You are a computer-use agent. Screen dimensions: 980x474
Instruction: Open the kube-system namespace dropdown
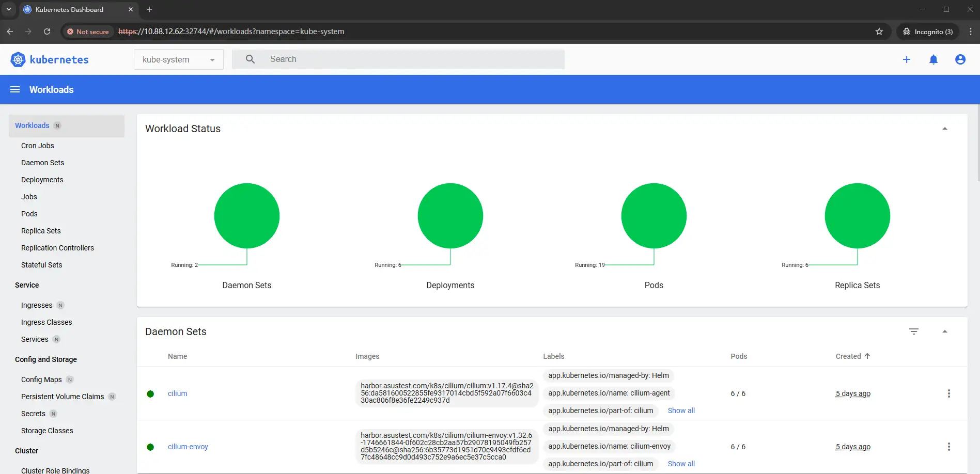pos(178,59)
